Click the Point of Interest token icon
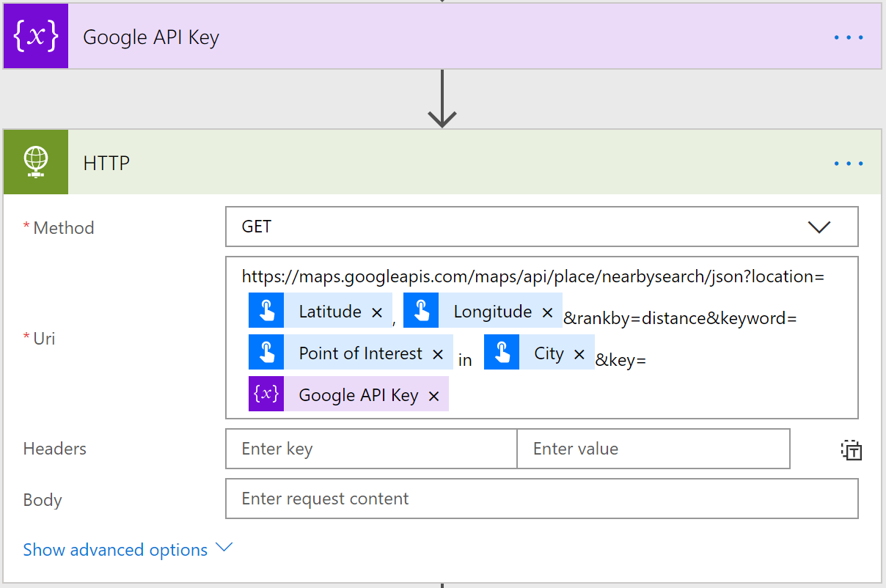The width and height of the screenshot is (886, 588). click(266, 353)
